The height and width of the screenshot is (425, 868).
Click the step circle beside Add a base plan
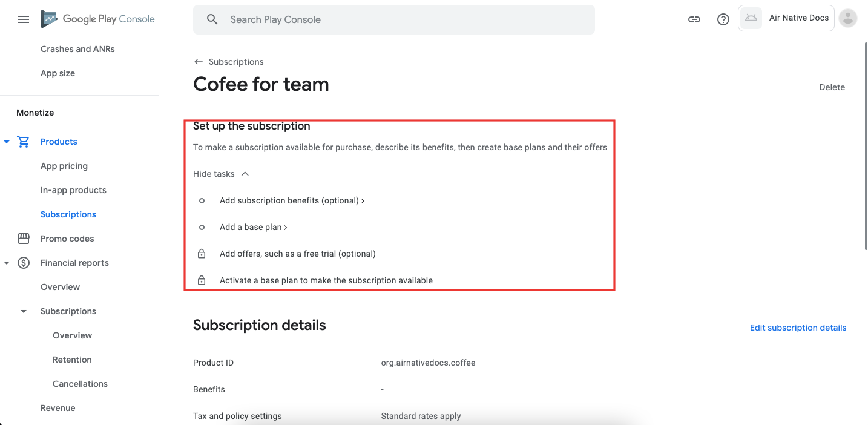[x=202, y=227]
